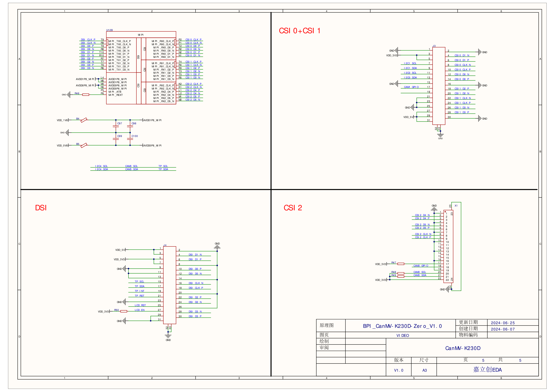The image size is (555, 392).
Task: Select the I2C4_SCL net label
Action: tap(101, 166)
